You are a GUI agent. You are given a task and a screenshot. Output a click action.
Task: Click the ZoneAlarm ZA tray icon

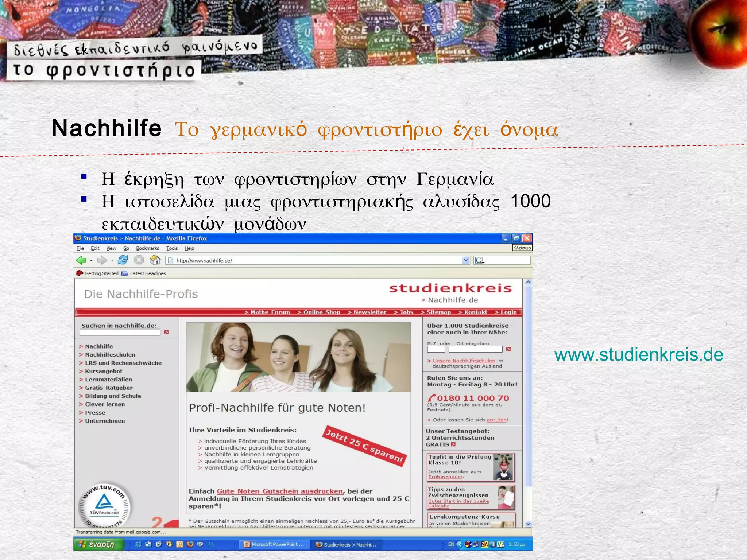484,544
